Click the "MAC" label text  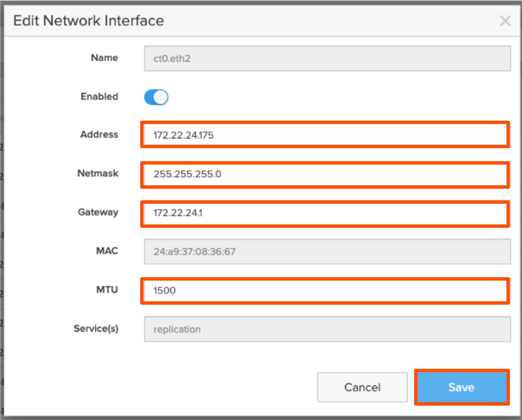[107, 251]
